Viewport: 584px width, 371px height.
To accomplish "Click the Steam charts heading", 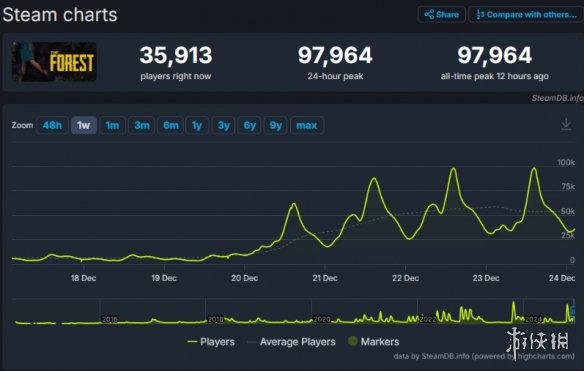I will pyautogui.click(x=60, y=15).
